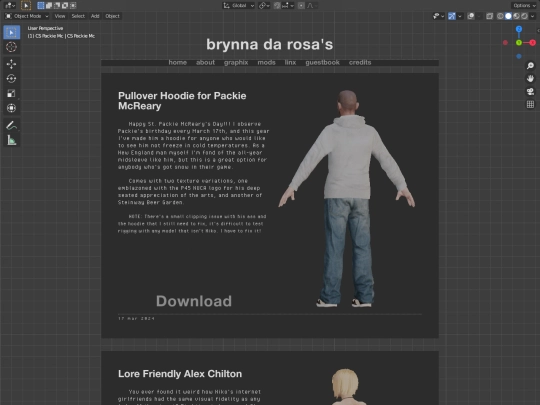The image size is (540, 405).
Task: Choose the Set New Selection mode icon
Action: tap(41, 6)
